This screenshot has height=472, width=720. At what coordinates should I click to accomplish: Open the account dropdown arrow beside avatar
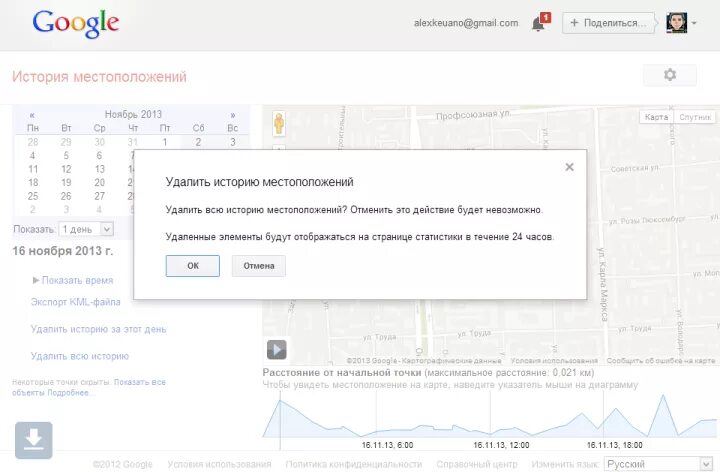pos(694,22)
